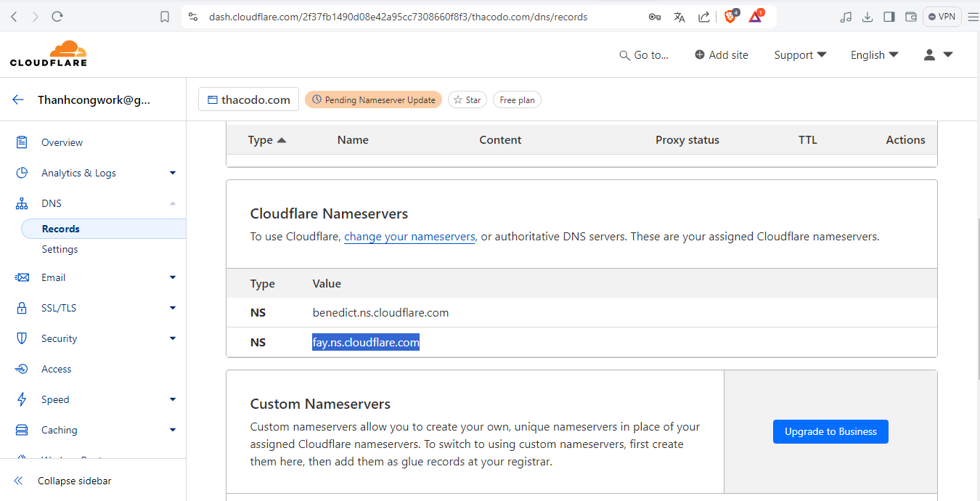The height and width of the screenshot is (501, 980).
Task: Expand the SSL/TLS section arrow
Action: point(173,308)
